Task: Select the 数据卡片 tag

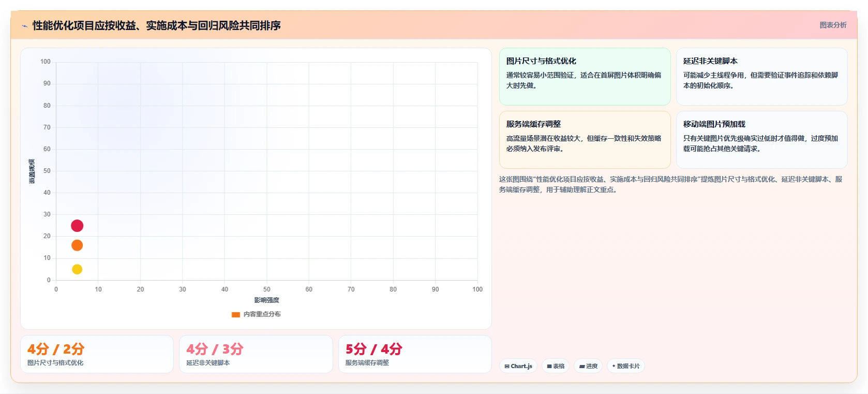Action: pos(626,366)
